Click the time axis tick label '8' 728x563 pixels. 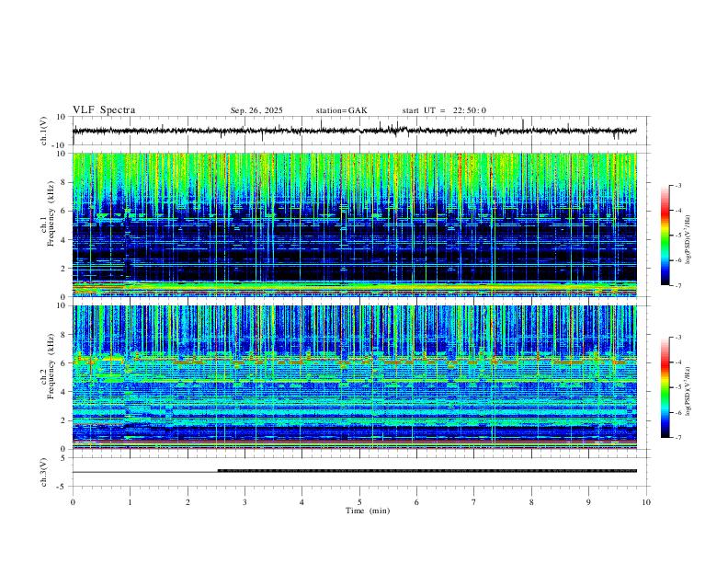point(531,502)
